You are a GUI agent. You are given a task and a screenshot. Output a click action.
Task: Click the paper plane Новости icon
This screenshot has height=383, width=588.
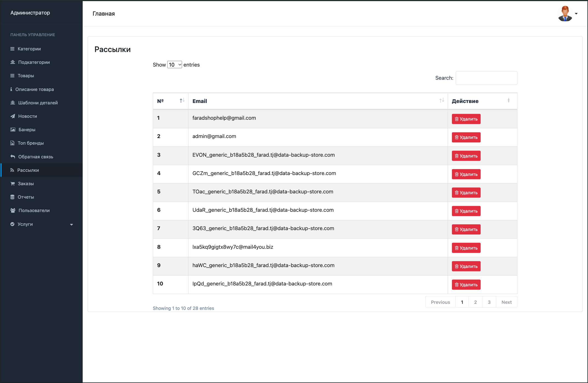pos(13,116)
